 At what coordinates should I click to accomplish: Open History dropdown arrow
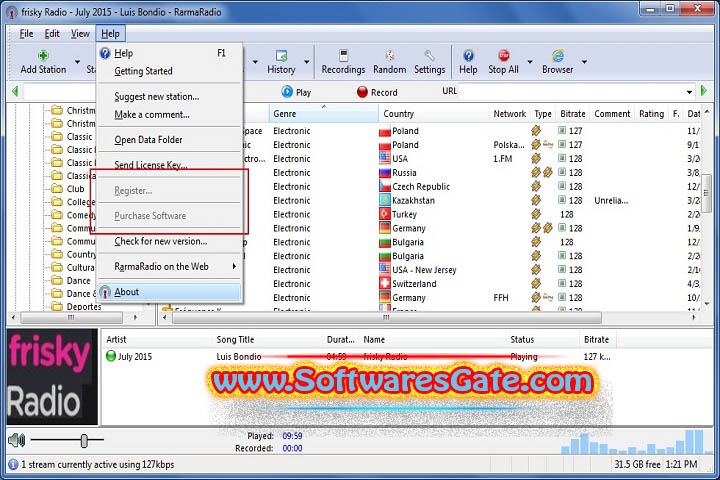306,62
